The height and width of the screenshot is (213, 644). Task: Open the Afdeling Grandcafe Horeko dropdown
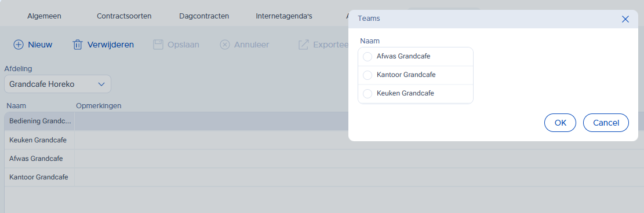57,84
